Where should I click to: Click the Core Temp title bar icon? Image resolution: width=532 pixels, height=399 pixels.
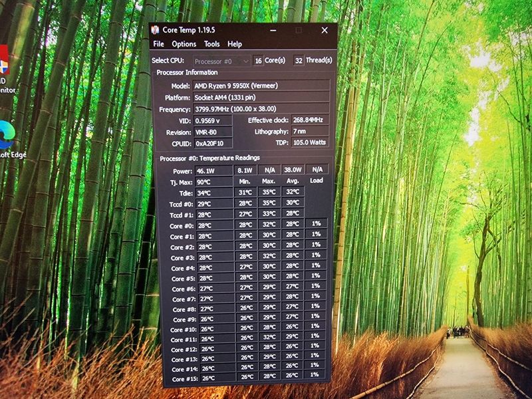[x=156, y=30]
